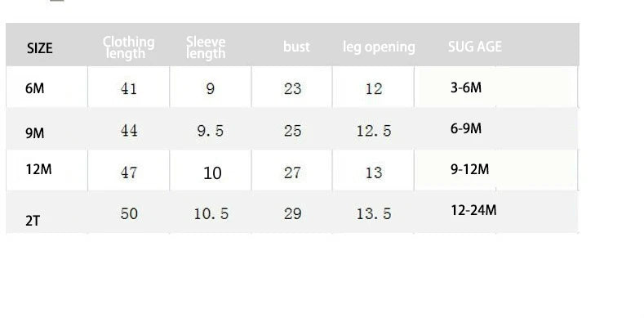Click leg opening value 12.5

[374, 131]
